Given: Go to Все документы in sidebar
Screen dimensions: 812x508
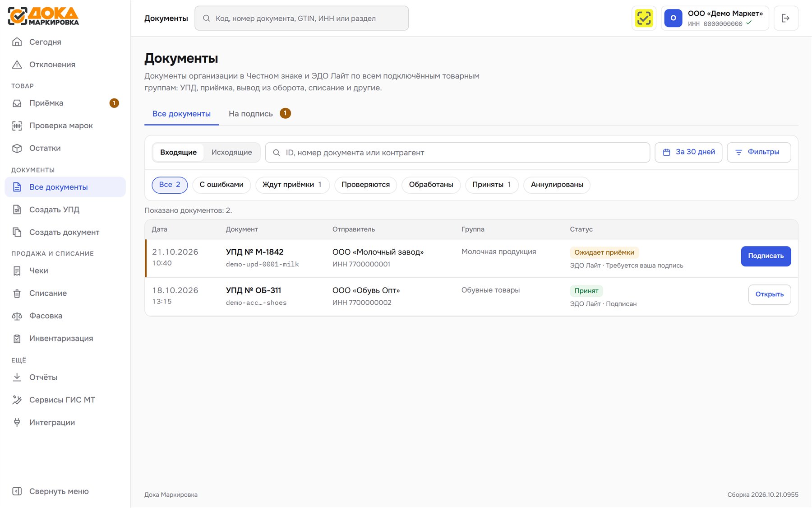Looking at the screenshot, I should coord(65,187).
